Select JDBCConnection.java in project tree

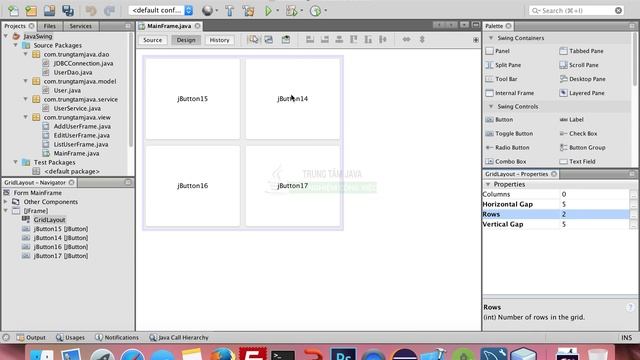point(83,63)
